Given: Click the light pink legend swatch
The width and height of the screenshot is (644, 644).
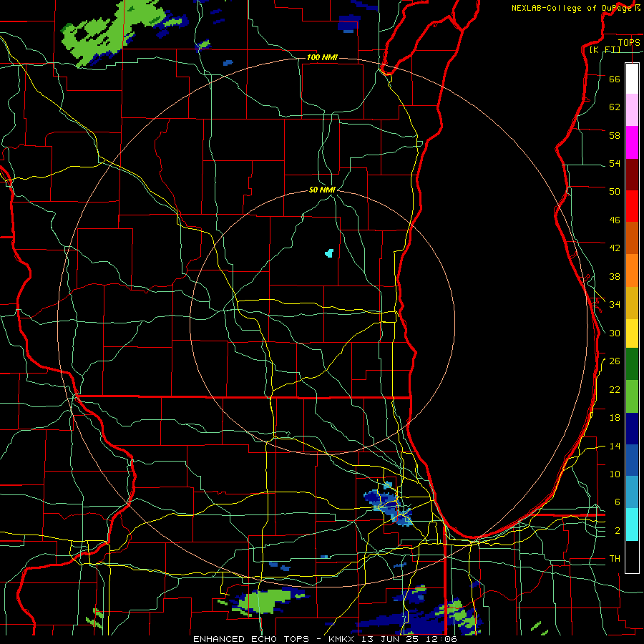Looking at the screenshot, I should click(632, 110).
